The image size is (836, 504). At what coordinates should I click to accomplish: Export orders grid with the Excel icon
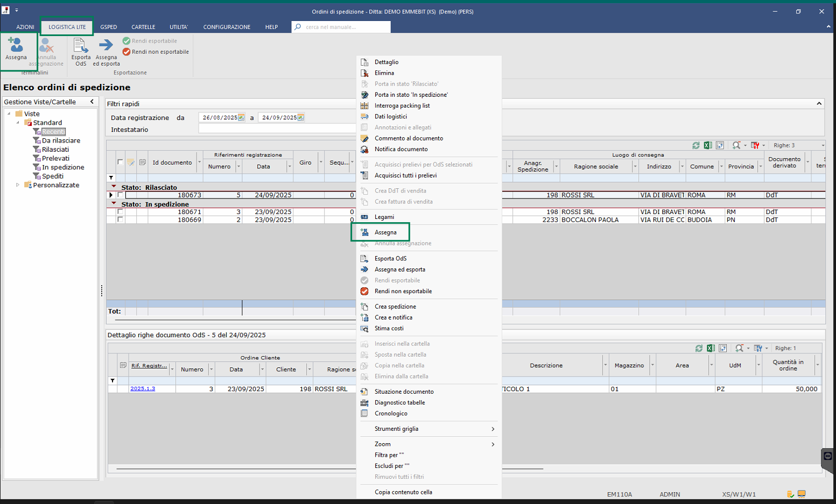707,145
